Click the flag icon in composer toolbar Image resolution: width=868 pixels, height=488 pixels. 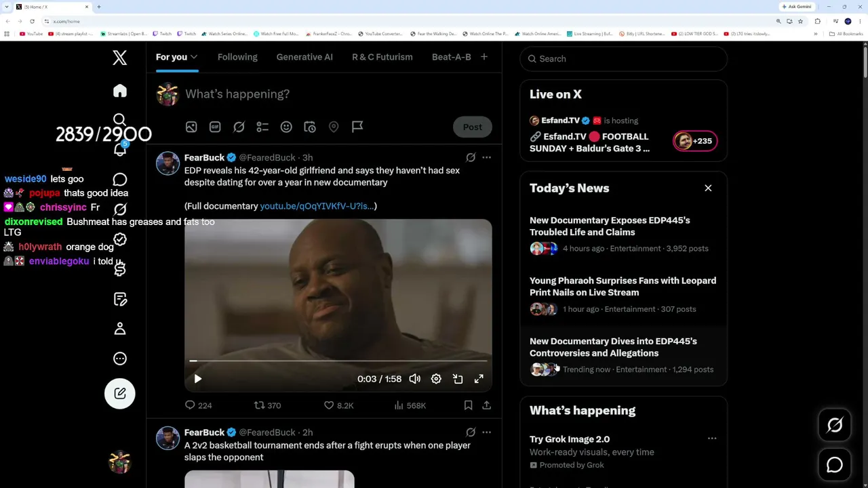[357, 127]
